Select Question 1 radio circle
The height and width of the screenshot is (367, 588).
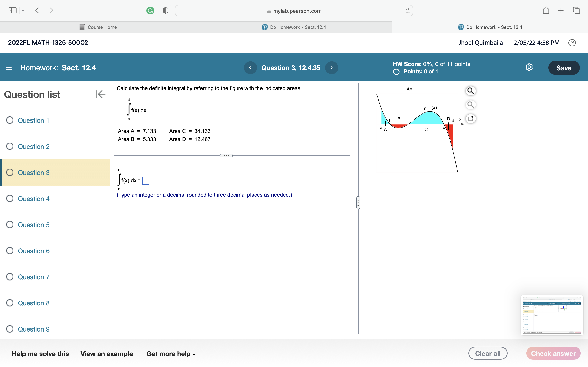[x=10, y=120]
